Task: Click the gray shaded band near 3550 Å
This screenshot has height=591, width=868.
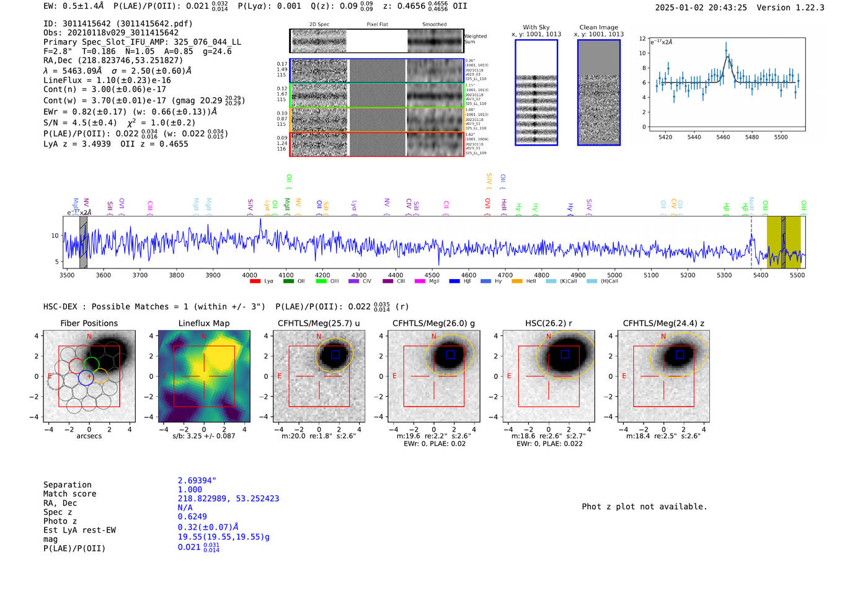Action: tap(83, 242)
